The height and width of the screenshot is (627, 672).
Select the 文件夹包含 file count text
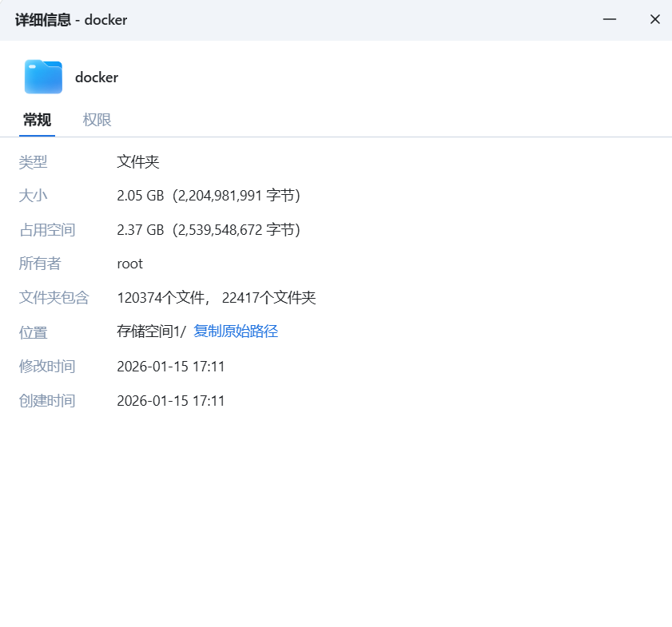click(216, 297)
